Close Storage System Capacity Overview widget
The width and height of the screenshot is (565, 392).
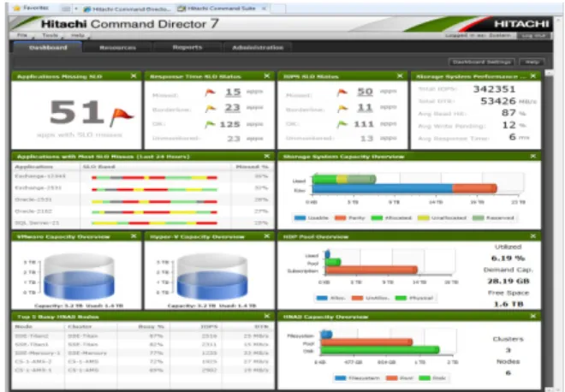[533, 156]
